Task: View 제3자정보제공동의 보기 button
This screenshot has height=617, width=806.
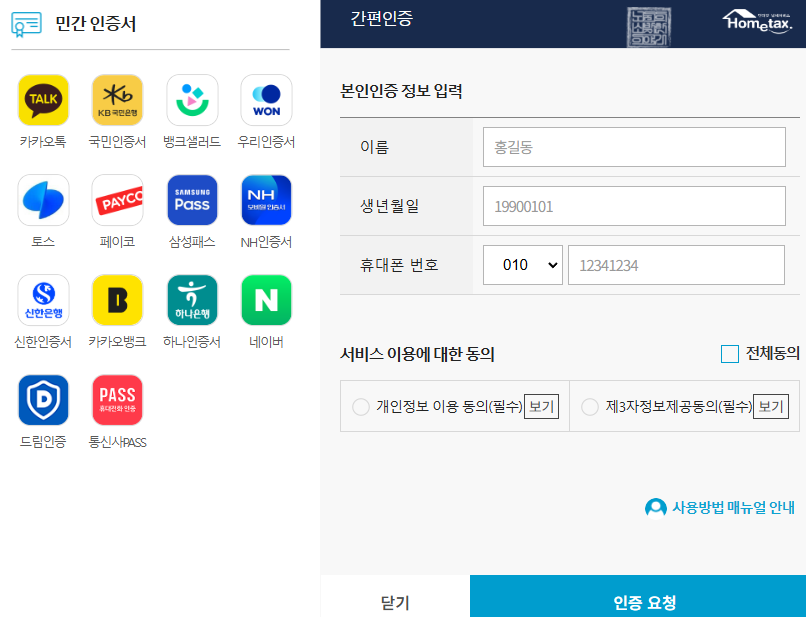Action: pyautogui.click(x=771, y=407)
